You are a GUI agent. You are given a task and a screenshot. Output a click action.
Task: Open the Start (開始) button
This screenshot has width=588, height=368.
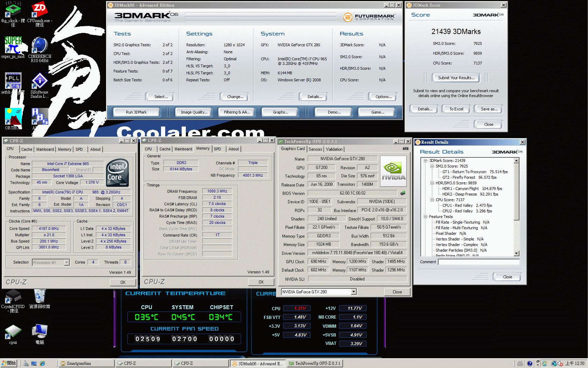[x=9, y=363]
